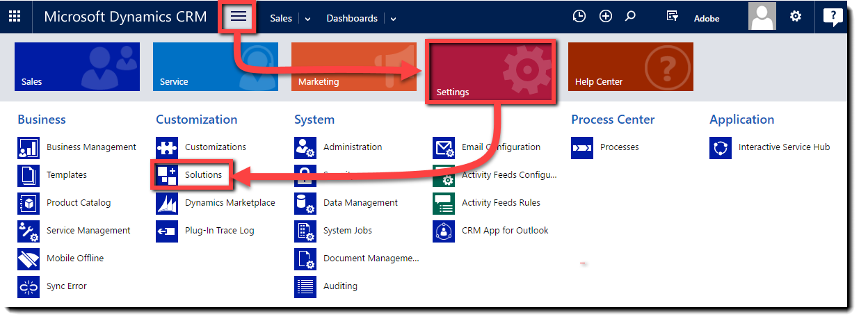Click the hamburger navigation menu button
868x328 pixels.
[239, 17]
